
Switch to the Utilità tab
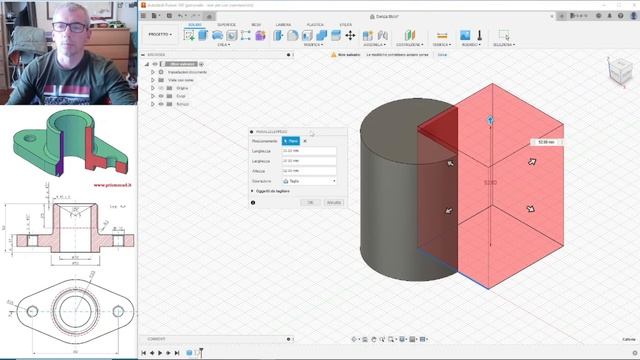click(345, 25)
